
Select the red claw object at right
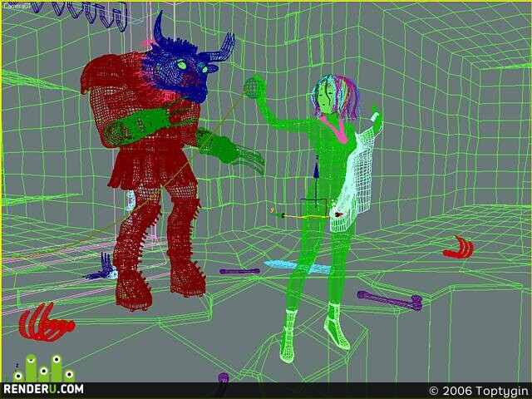coord(458,248)
